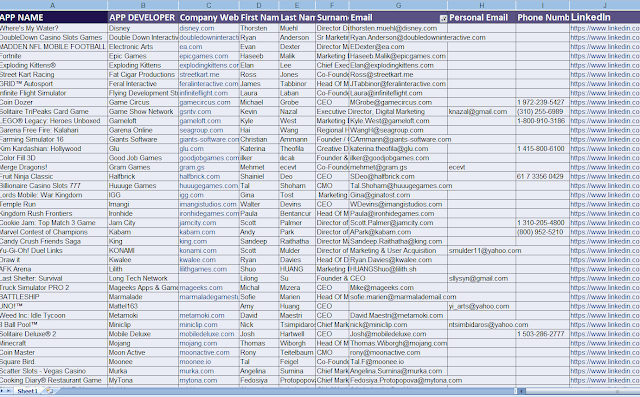
Task: Select column B header
Action: tap(143, 5)
